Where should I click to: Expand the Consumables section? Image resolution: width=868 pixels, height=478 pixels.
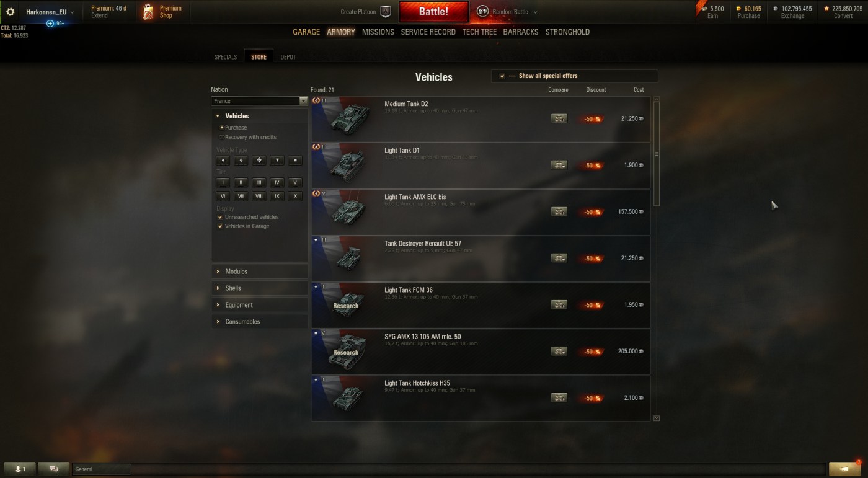point(259,322)
